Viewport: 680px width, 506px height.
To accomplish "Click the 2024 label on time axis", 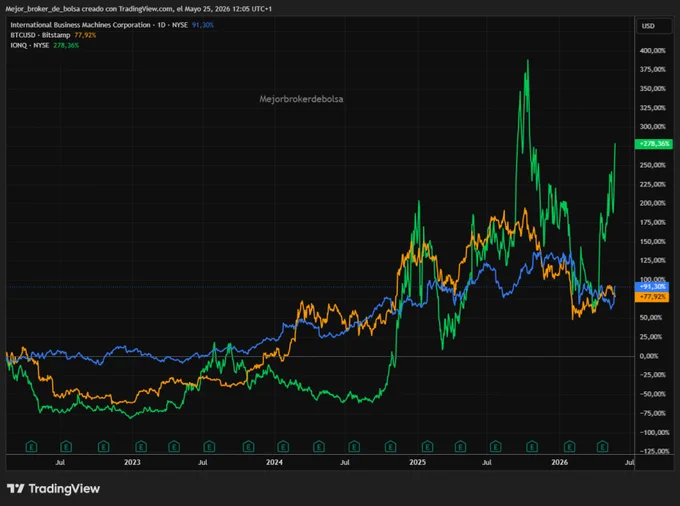I will point(275,462).
